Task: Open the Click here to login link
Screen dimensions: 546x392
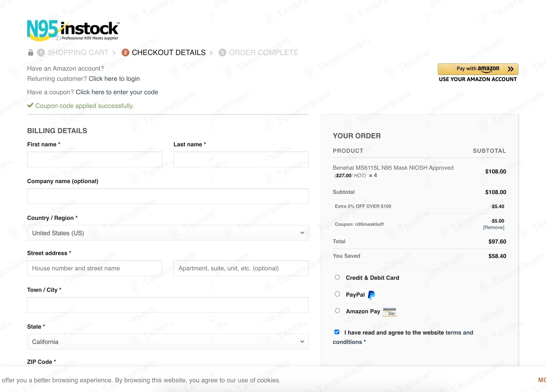Action: pyautogui.click(x=114, y=79)
